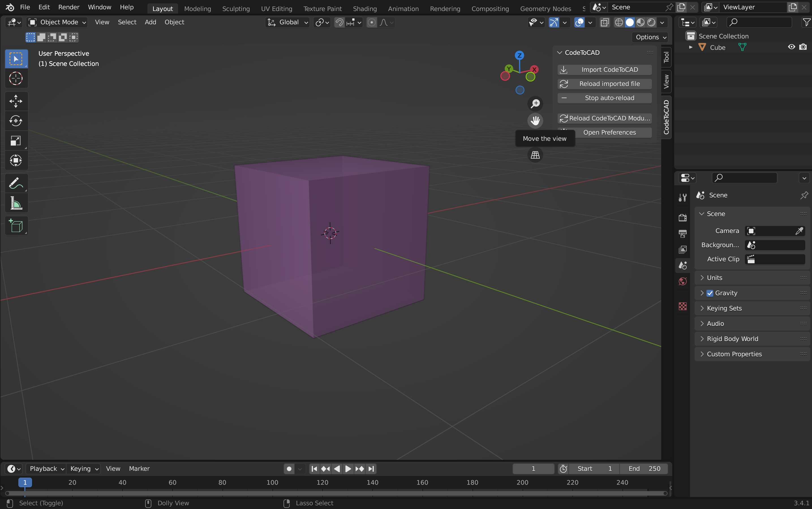The height and width of the screenshot is (509, 812).
Task: Select the Scale tool
Action: [x=16, y=140]
